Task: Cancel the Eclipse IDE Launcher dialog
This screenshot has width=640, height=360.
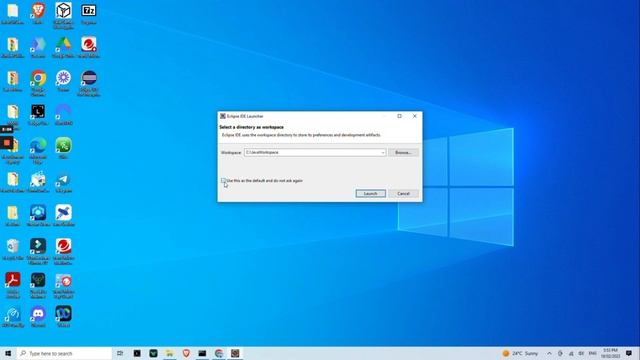Action: point(403,193)
